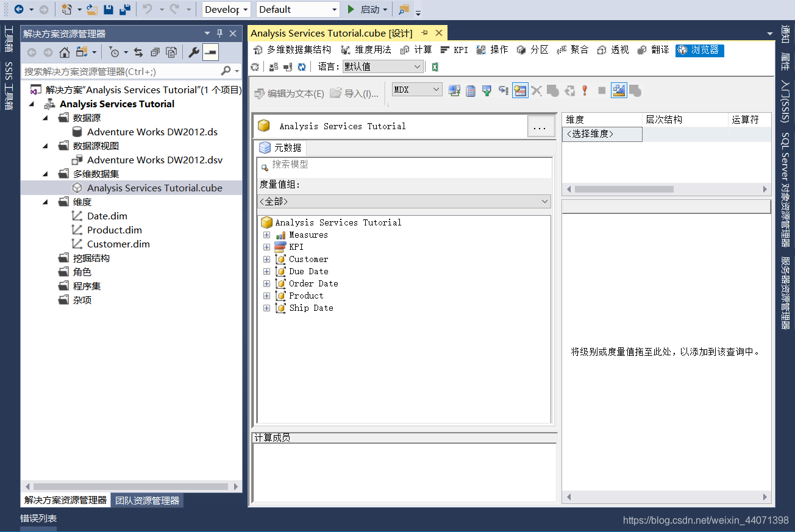
Task: Switch to the 多维数据集结构 tab
Action: (293, 50)
